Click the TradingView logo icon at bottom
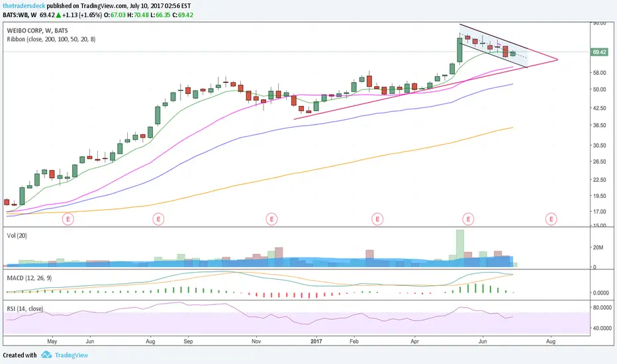 pos(46,355)
